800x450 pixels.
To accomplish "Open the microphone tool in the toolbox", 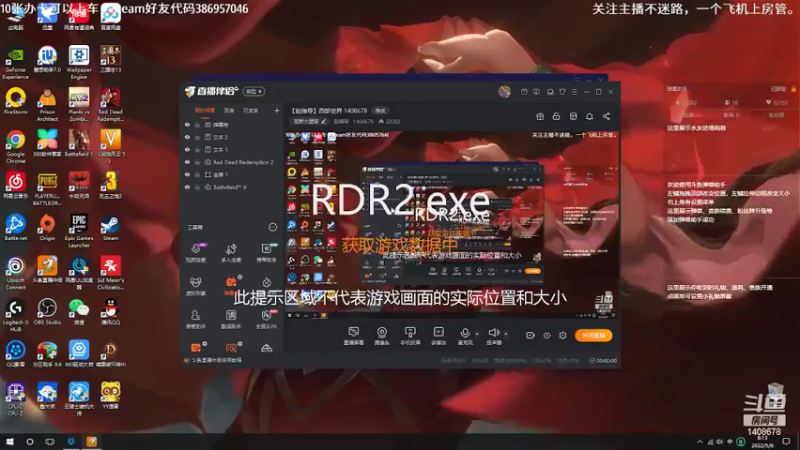I will point(195,252).
